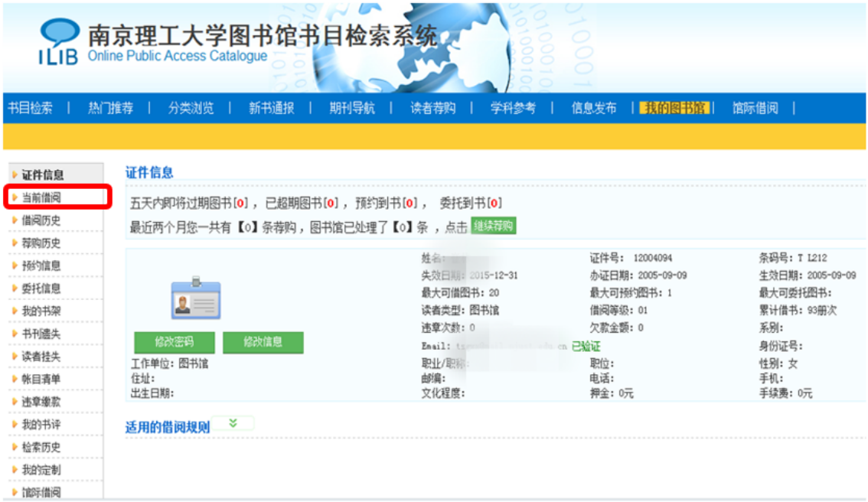The image size is (868, 502).
Task: Click the 押金 0元 text
Action: (611, 393)
